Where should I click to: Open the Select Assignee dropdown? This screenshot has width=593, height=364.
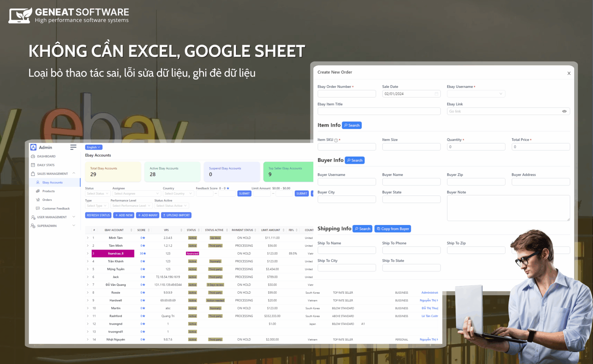[x=136, y=193]
